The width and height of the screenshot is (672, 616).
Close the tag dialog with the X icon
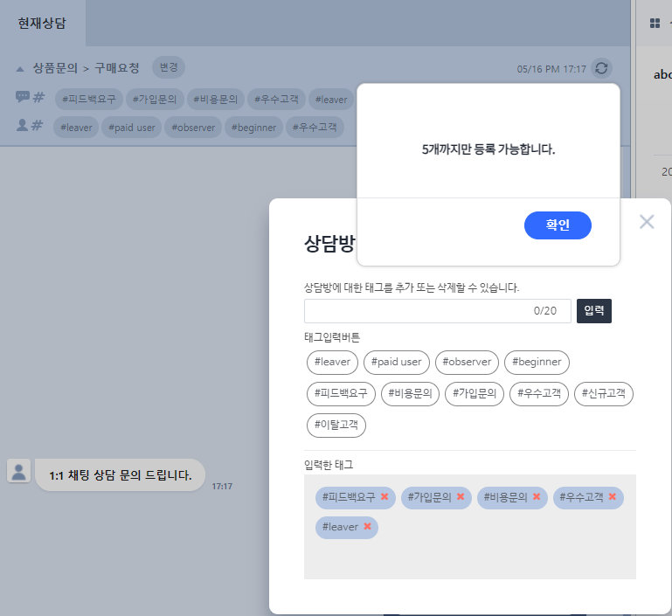pyautogui.click(x=647, y=222)
